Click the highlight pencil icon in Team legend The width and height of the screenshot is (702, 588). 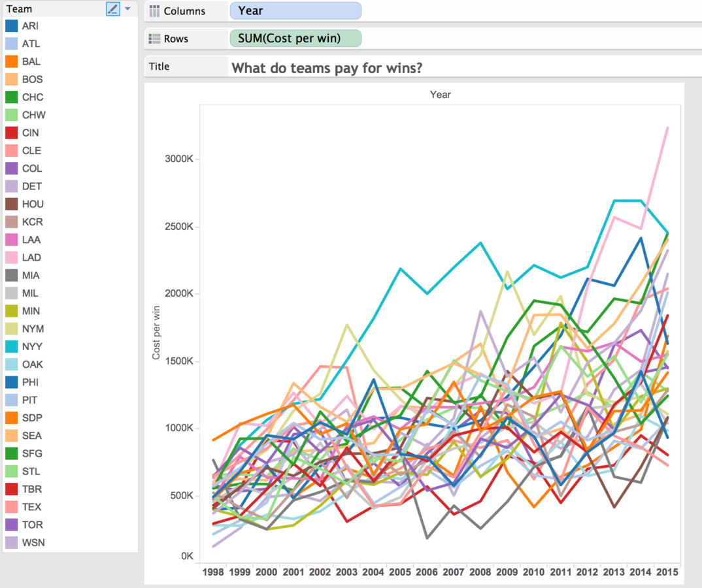point(113,8)
